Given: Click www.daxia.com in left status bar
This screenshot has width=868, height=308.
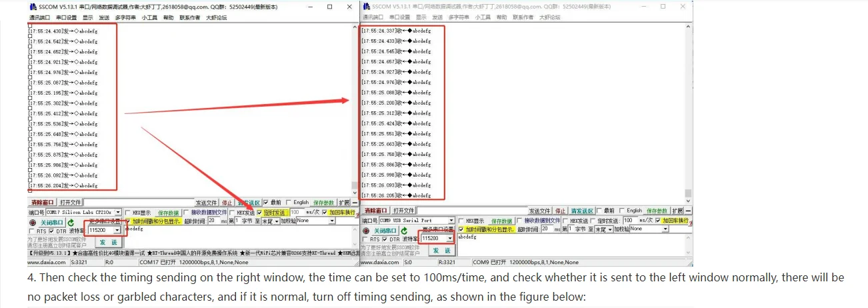Looking at the screenshot, I should click(47, 262).
